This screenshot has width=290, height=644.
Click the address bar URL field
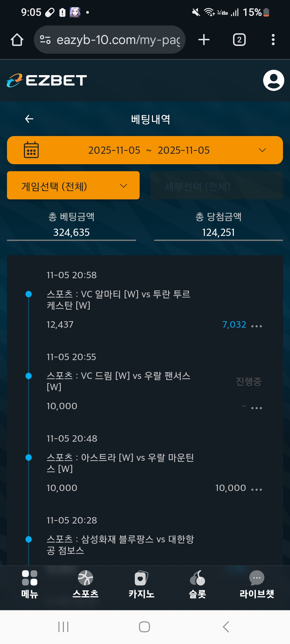coord(118,40)
